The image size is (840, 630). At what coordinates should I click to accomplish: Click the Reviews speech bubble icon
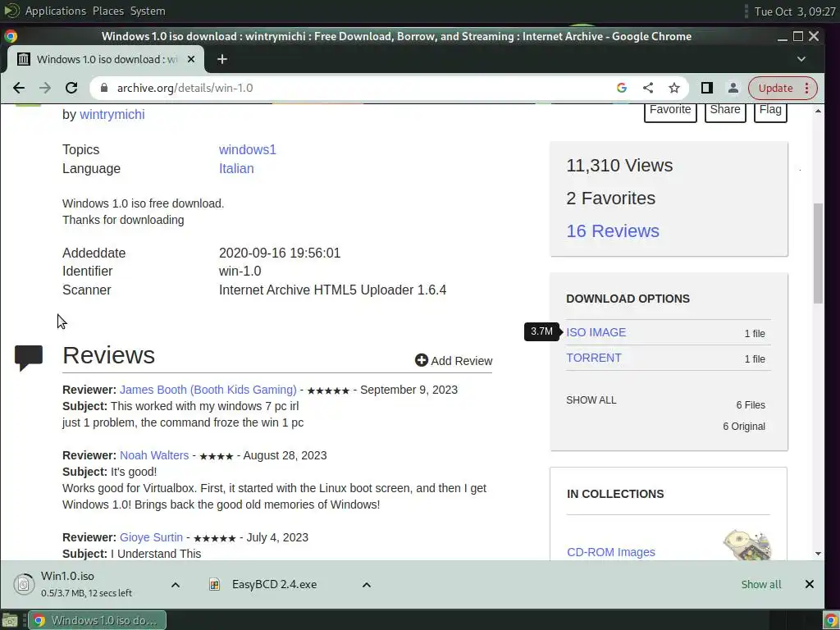click(x=29, y=358)
